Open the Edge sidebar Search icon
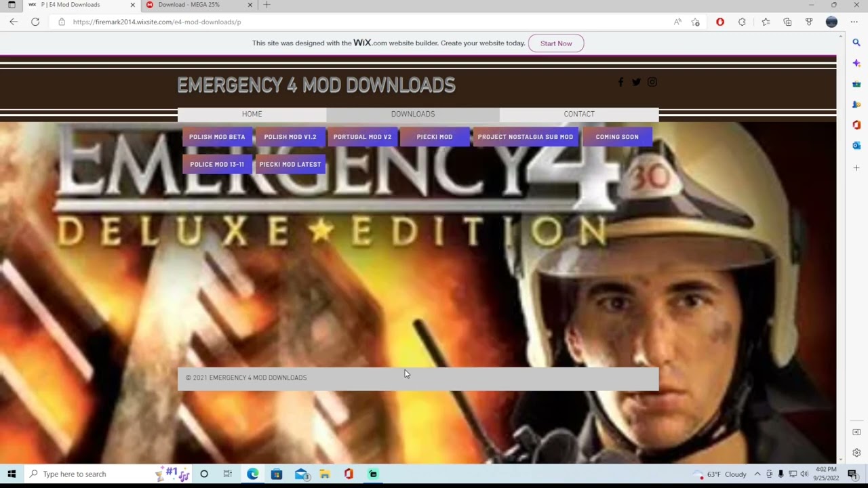 point(856,43)
